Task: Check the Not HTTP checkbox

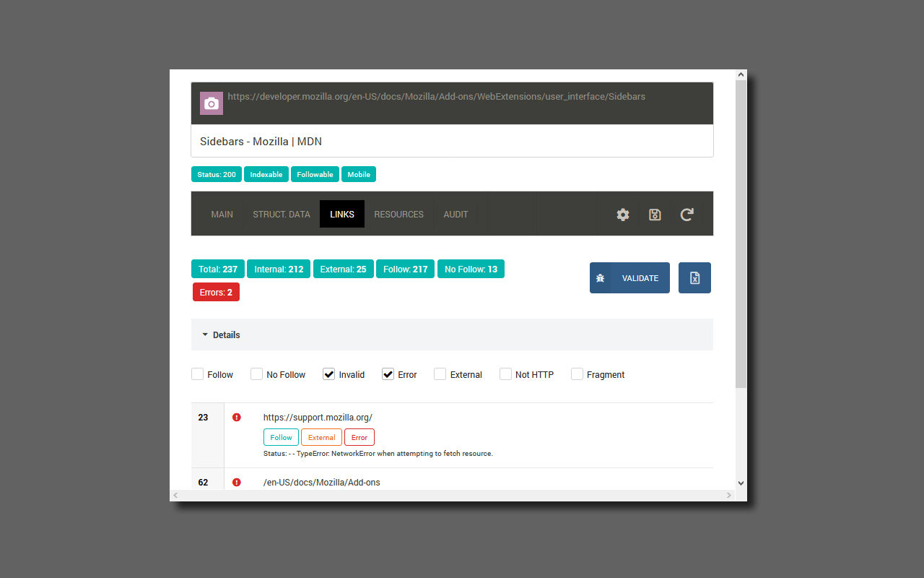Action: point(505,374)
